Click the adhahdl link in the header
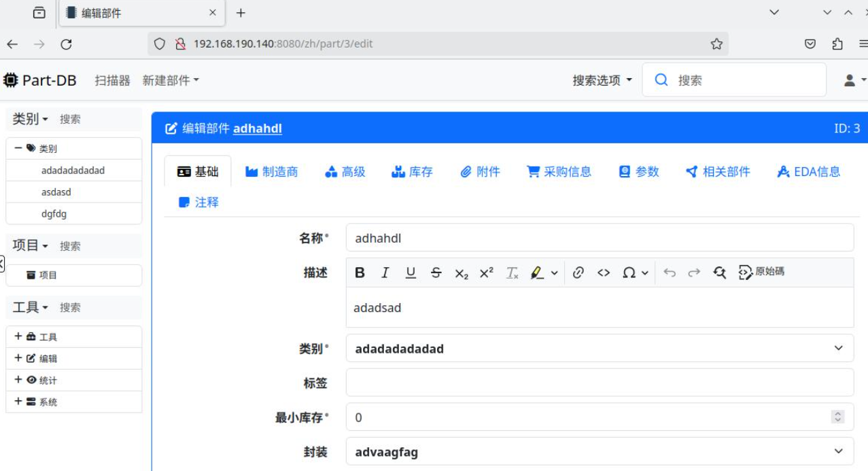The height and width of the screenshot is (471, 868). 258,128
